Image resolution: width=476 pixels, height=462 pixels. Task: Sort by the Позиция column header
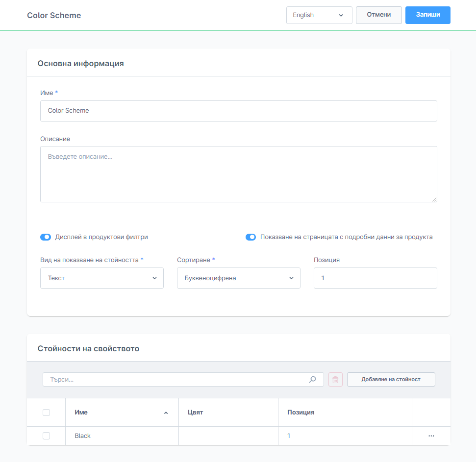coord(301,413)
